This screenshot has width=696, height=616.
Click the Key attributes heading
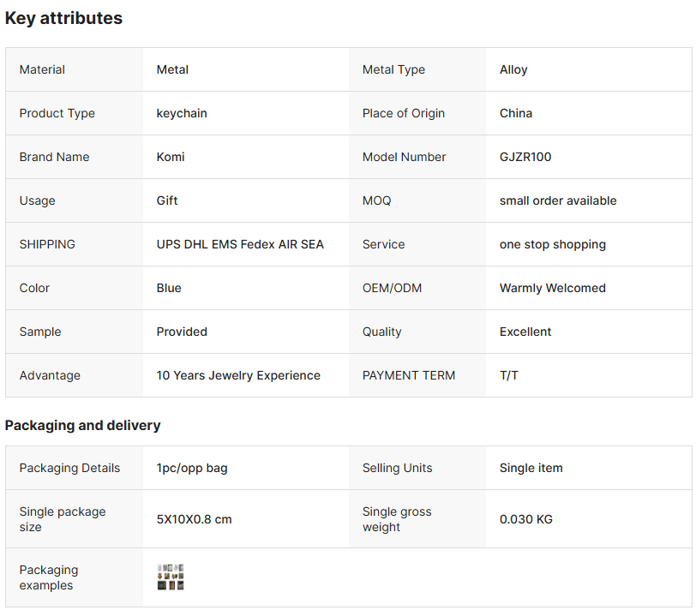coord(63,18)
